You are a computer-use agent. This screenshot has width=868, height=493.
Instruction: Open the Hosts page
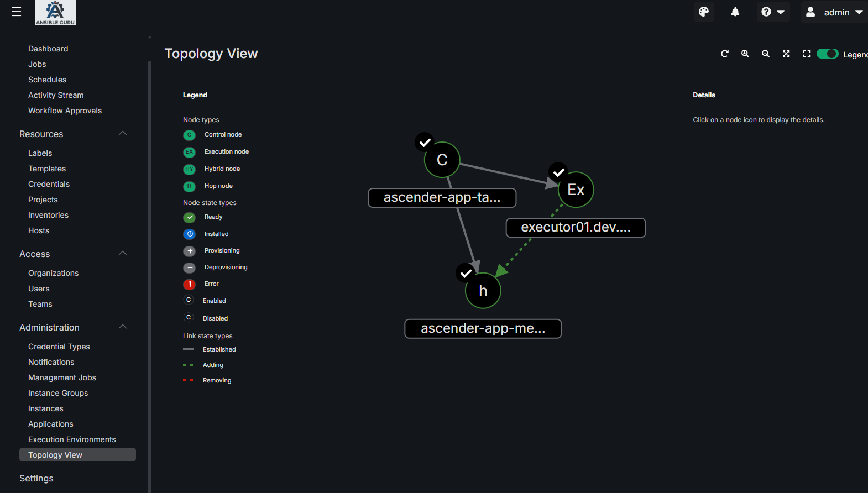point(39,230)
